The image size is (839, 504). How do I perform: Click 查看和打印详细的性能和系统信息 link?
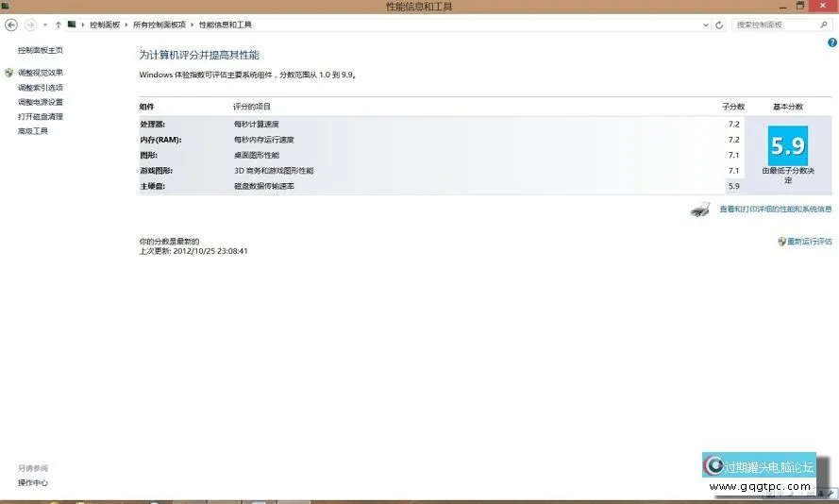coord(776,210)
